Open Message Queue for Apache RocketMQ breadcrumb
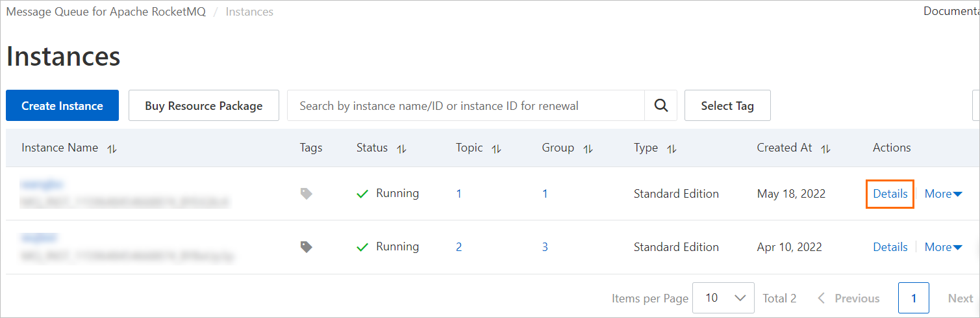 click(106, 12)
